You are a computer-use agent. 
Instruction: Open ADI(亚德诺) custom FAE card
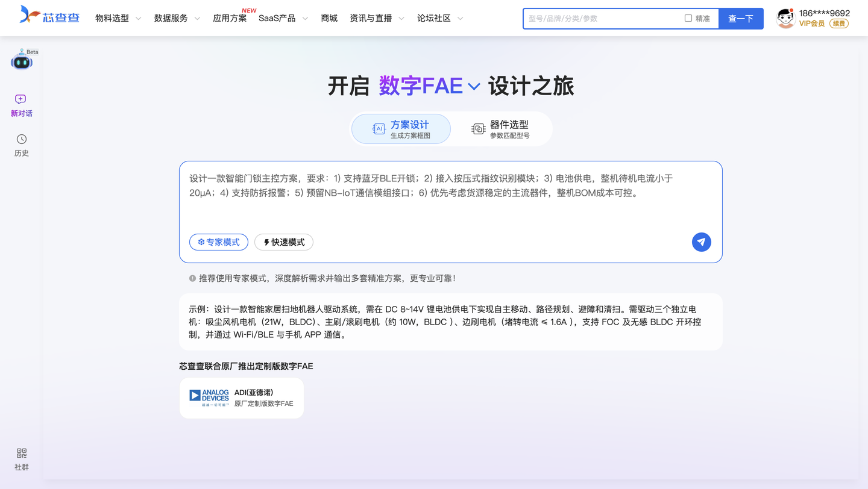pyautogui.click(x=242, y=398)
